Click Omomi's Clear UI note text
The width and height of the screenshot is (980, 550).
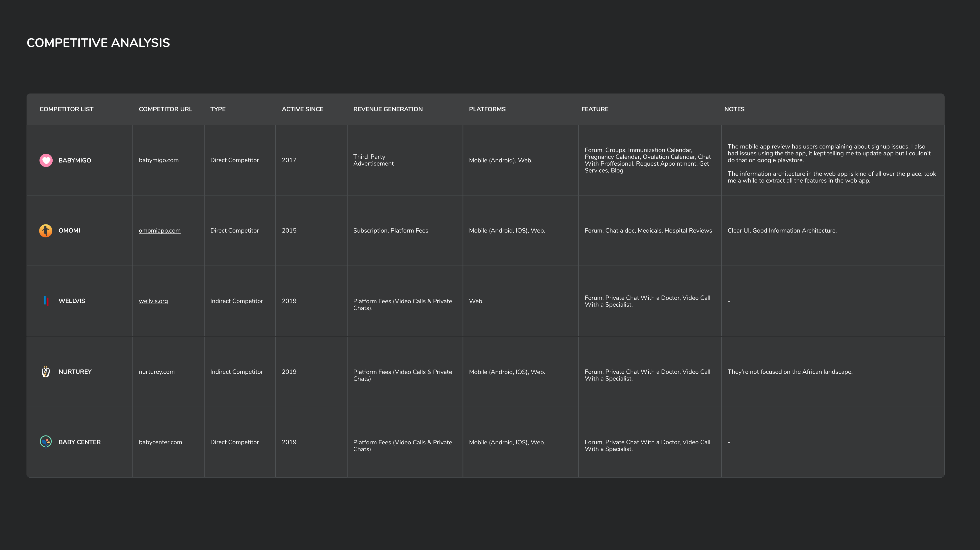(x=782, y=231)
